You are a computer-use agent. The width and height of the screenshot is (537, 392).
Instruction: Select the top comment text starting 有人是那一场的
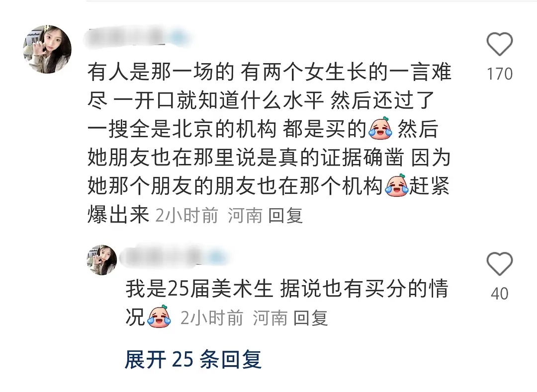(269, 143)
